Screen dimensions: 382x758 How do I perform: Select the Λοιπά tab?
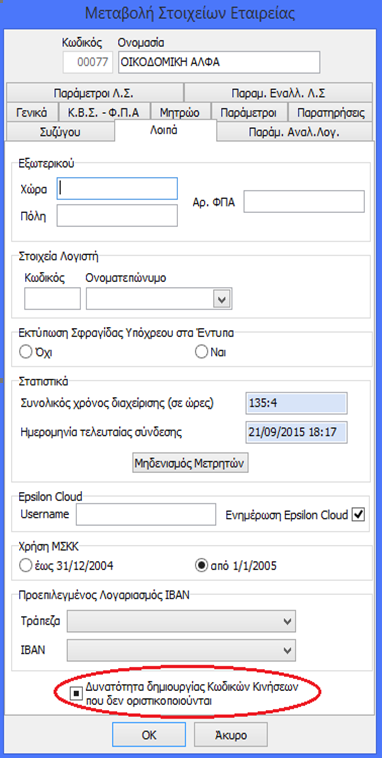click(166, 131)
